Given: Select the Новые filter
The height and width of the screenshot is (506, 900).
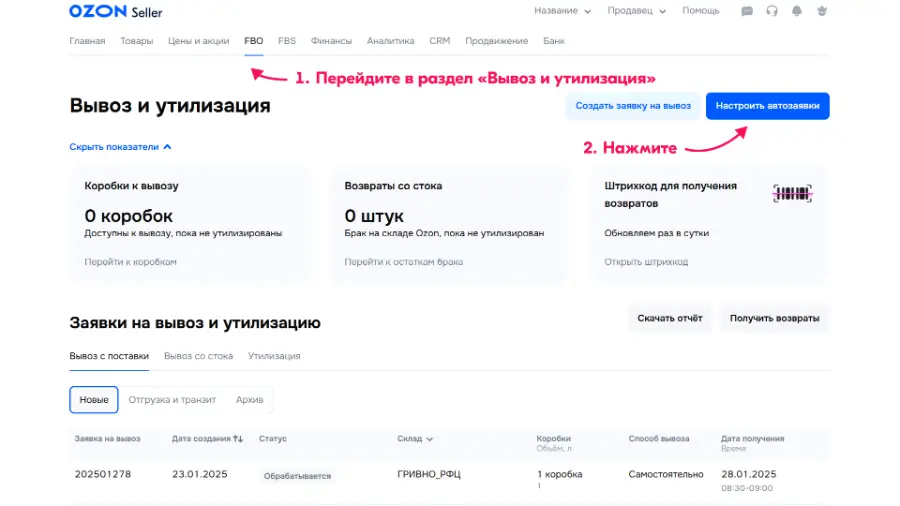Looking at the screenshot, I should pos(94,400).
